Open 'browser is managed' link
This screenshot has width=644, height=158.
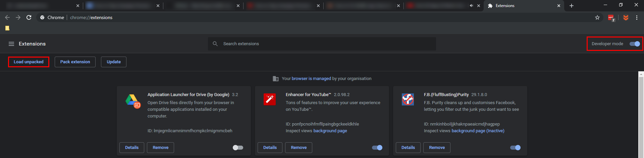(311, 79)
